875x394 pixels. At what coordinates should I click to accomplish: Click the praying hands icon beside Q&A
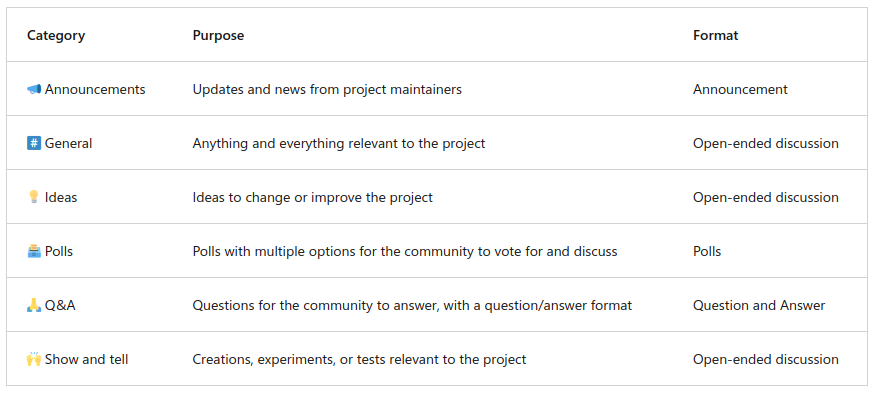point(34,305)
